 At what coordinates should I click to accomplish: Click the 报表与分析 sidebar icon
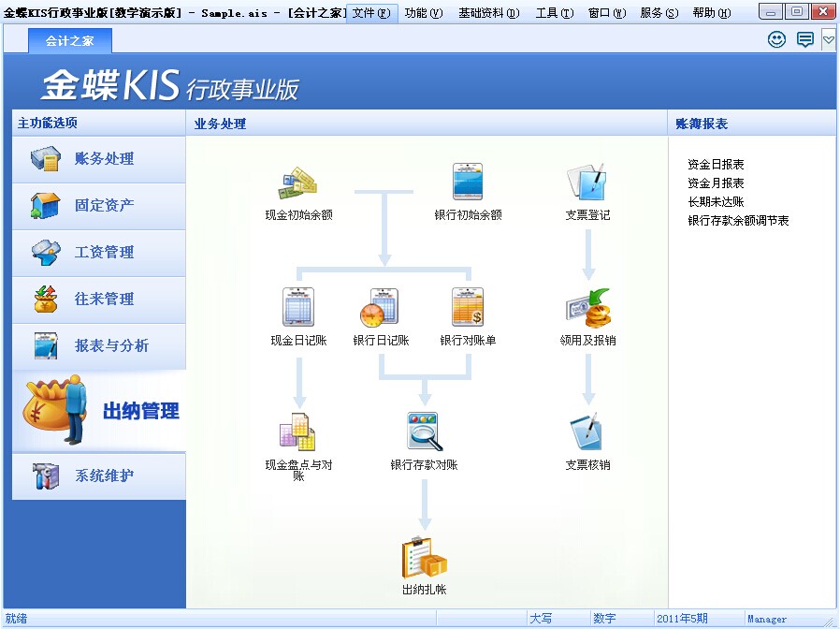pos(46,345)
